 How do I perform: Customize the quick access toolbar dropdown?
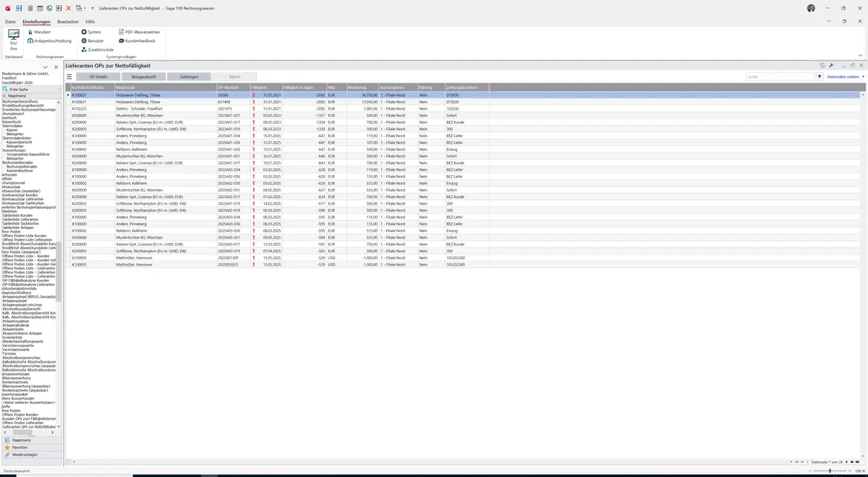(93, 8)
